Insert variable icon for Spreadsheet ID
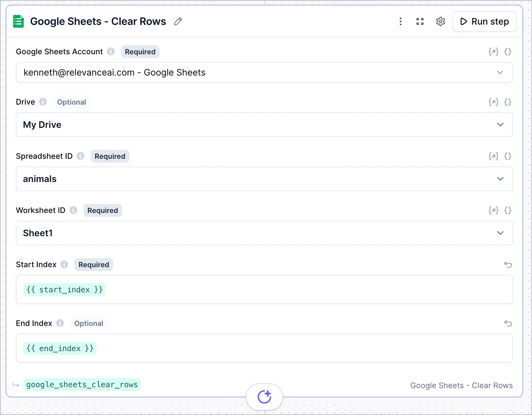The image size is (532, 415). pyautogui.click(x=493, y=156)
